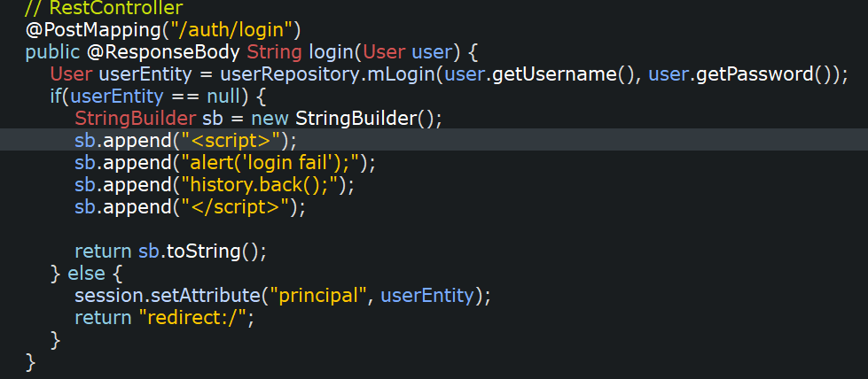Click the 'if' keyword
Viewport: 868px width, 379px height.
[x=55, y=97]
